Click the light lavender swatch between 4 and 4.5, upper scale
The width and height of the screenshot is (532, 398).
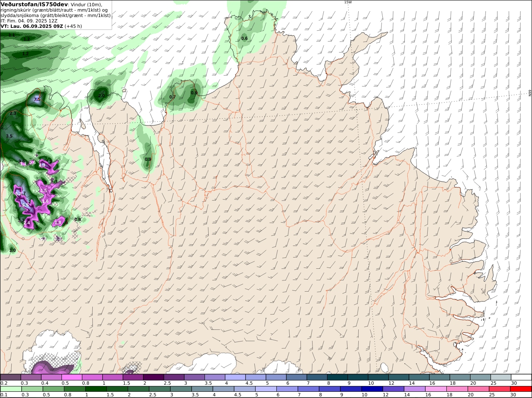tap(235, 377)
